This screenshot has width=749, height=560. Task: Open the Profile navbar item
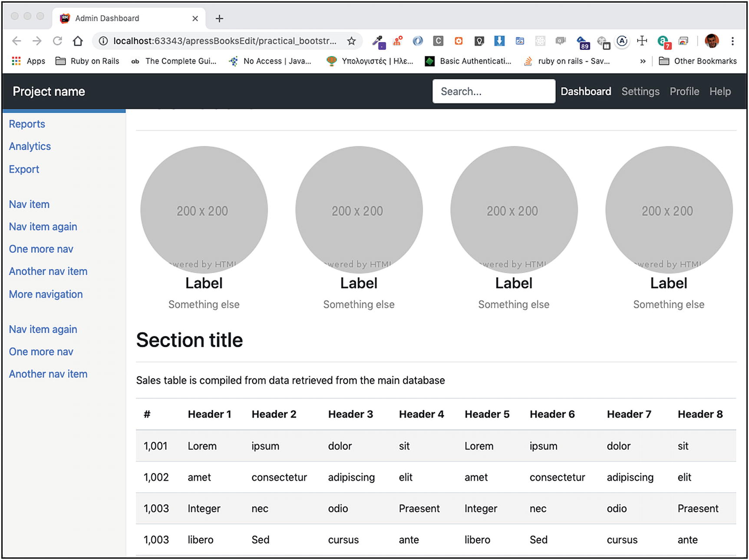684,92
